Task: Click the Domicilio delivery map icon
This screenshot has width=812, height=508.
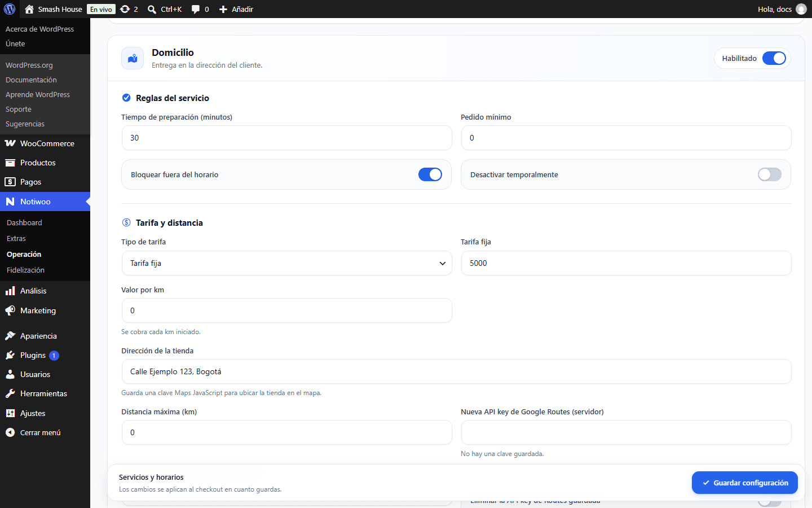Action: [x=133, y=58]
